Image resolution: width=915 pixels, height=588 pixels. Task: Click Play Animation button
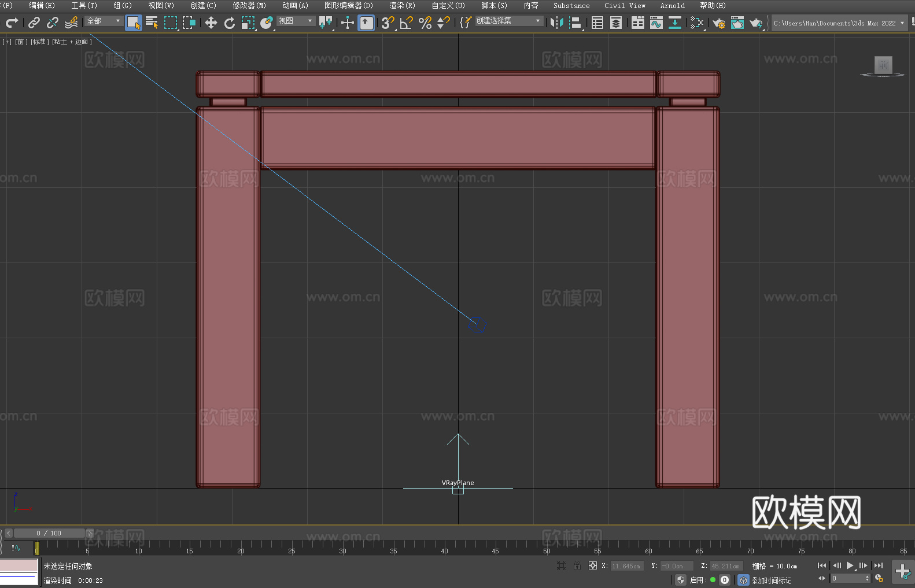click(850, 565)
